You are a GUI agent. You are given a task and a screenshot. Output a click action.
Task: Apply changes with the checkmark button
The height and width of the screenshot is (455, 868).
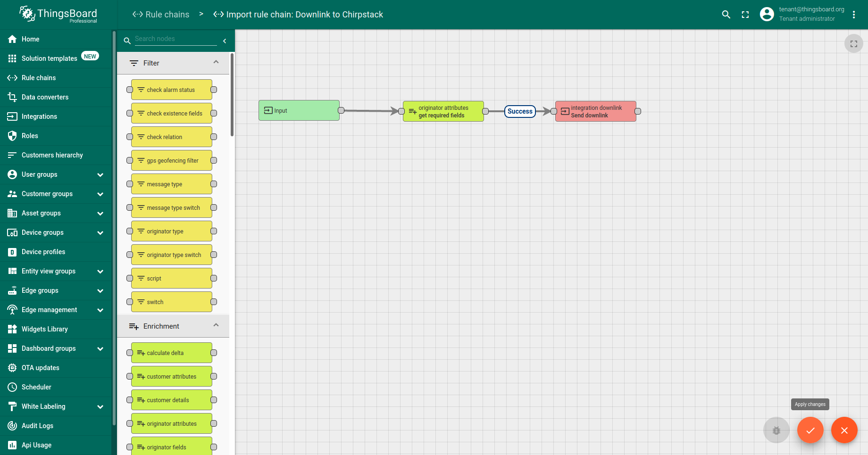coord(810,430)
